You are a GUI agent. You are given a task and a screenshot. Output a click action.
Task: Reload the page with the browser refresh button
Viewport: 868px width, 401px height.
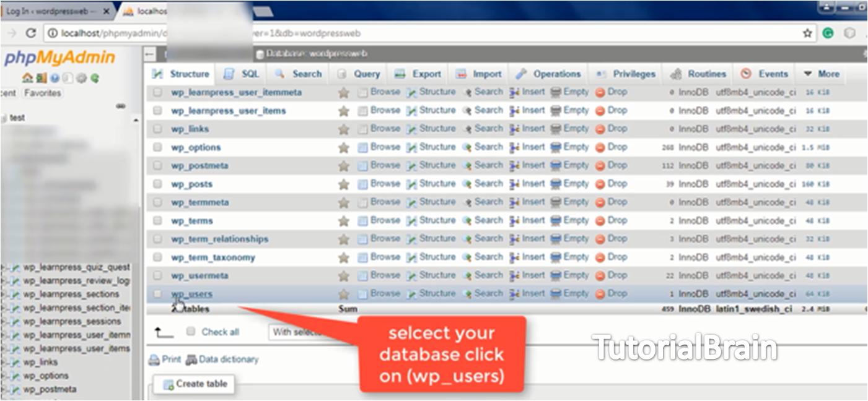coord(31,33)
